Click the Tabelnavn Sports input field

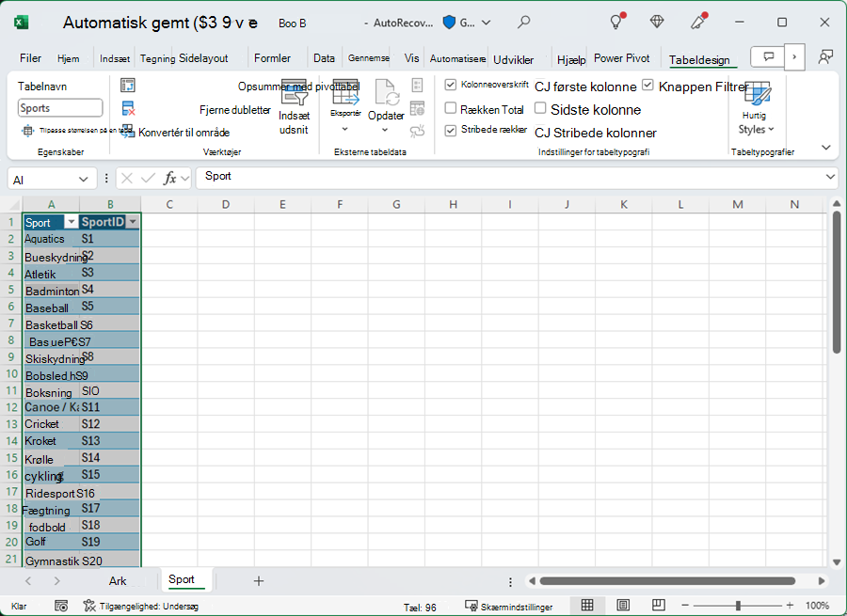click(60, 108)
